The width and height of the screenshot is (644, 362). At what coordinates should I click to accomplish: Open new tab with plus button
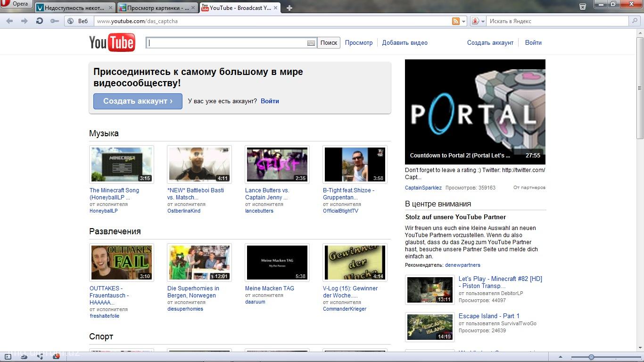click(x=289, y=8)
